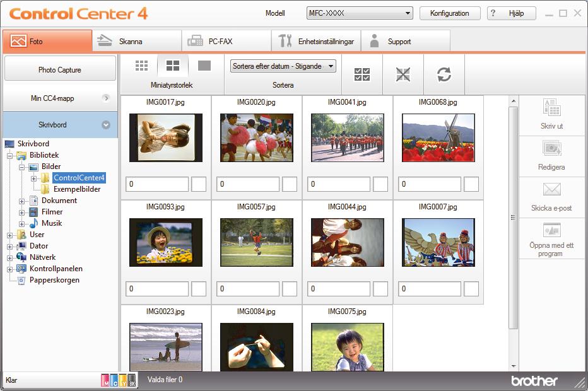Click the Skriv ut print icon
Screen dimensions: 588x391
point(551,108)
